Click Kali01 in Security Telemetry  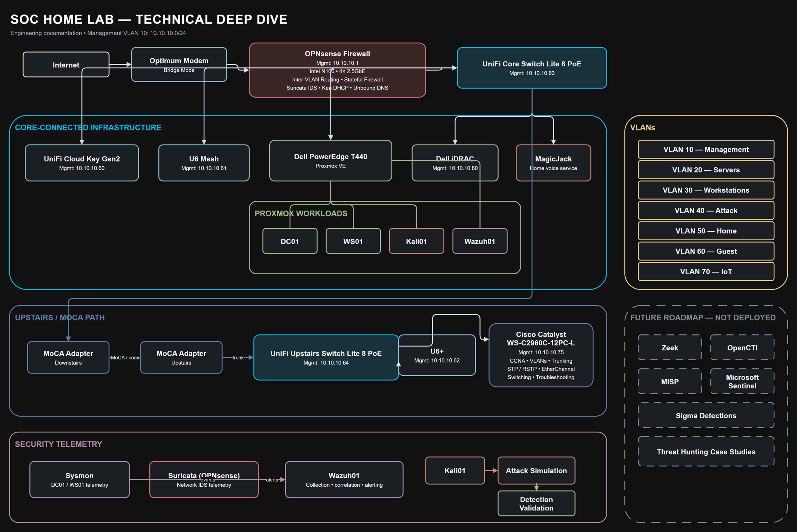click(455, 471)
